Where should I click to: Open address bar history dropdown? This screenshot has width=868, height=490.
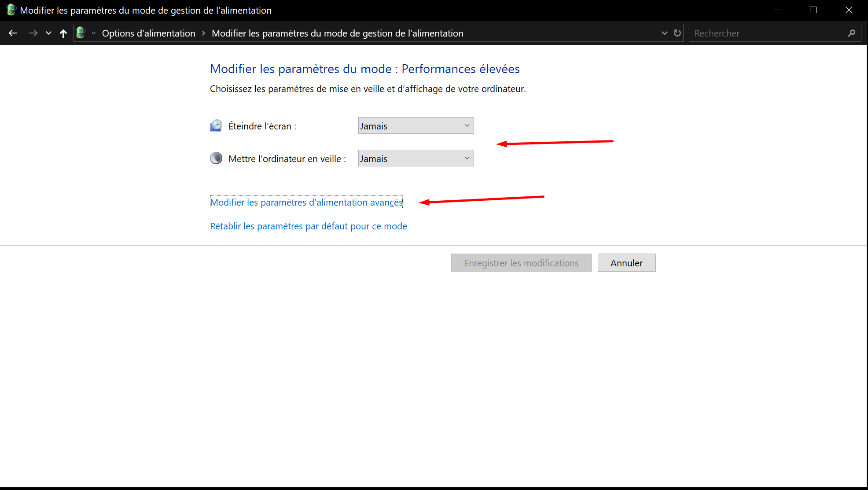point(664,33)
